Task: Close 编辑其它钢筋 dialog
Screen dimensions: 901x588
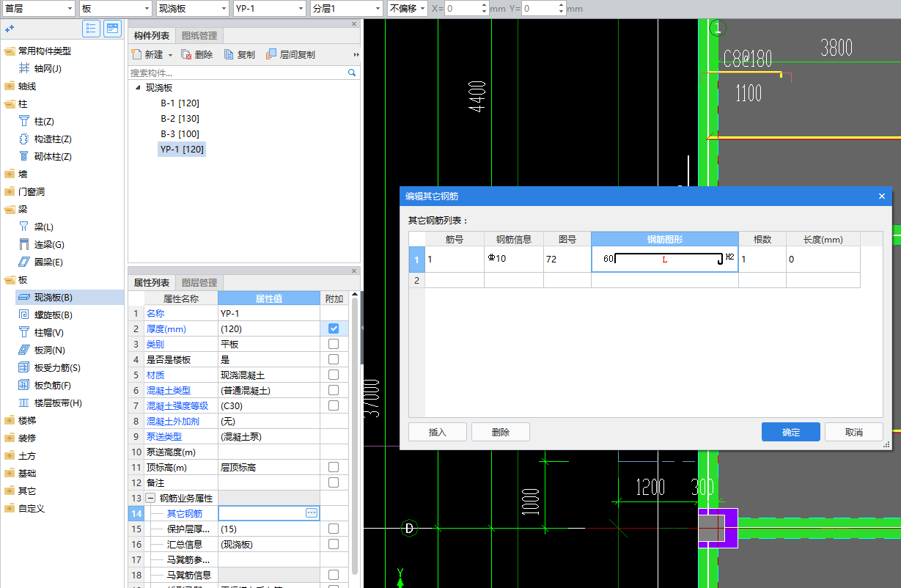Action: (882, 196)
